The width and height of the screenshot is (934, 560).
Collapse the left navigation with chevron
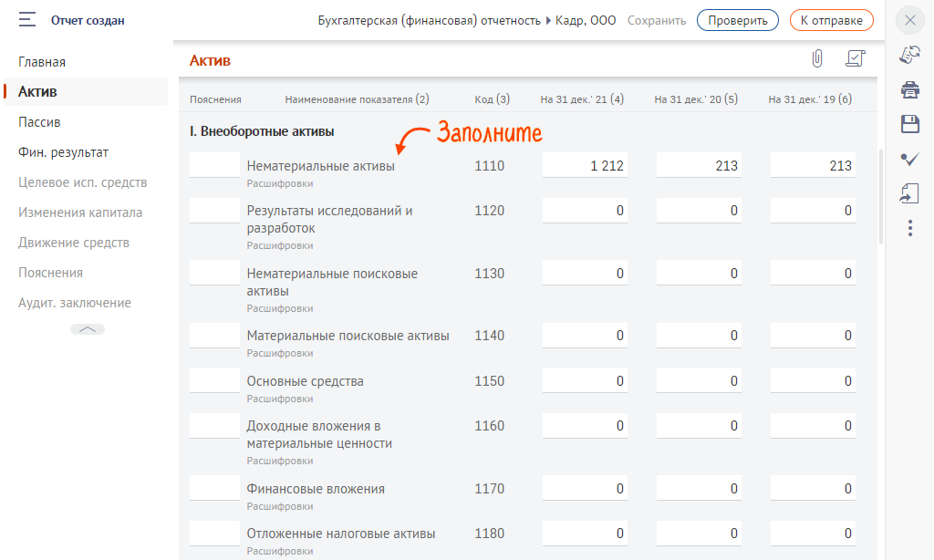(x=88, y=329)
